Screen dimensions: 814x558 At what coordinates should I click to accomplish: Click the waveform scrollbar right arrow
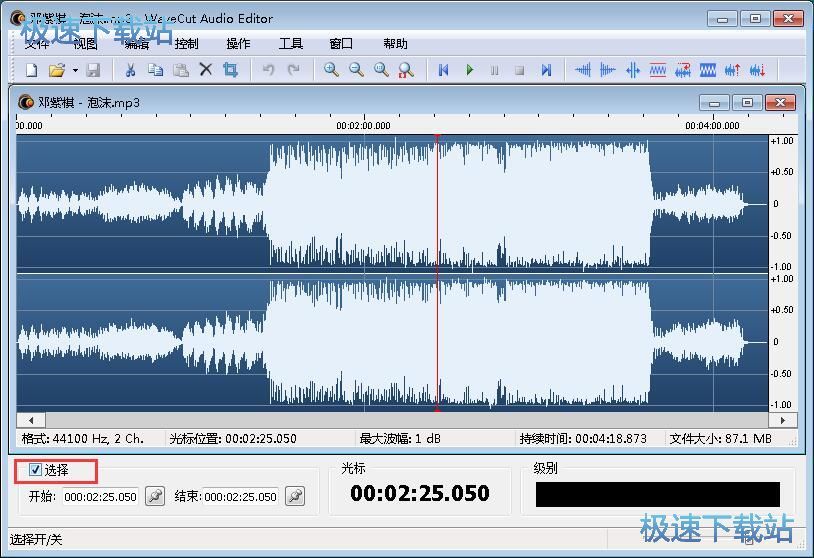[x=787, y=421]
